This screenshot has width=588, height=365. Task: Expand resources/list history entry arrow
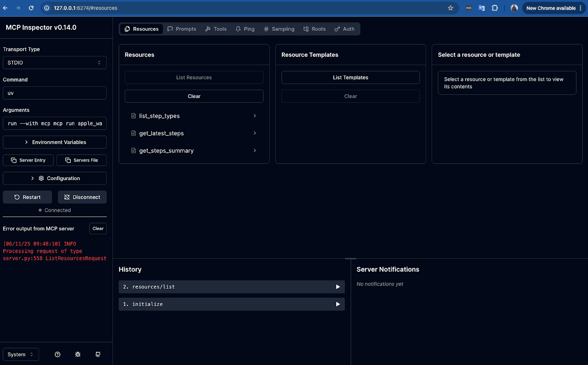[338, 287]
